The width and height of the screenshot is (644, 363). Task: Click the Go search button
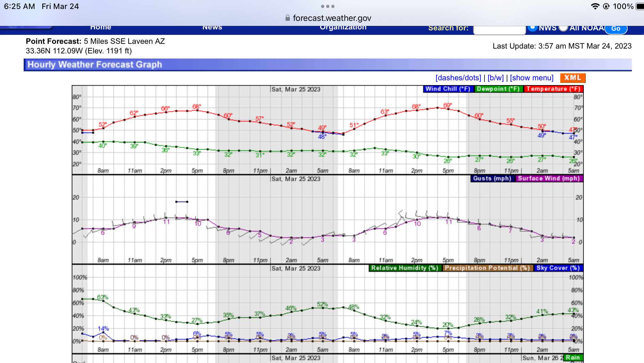616,28
